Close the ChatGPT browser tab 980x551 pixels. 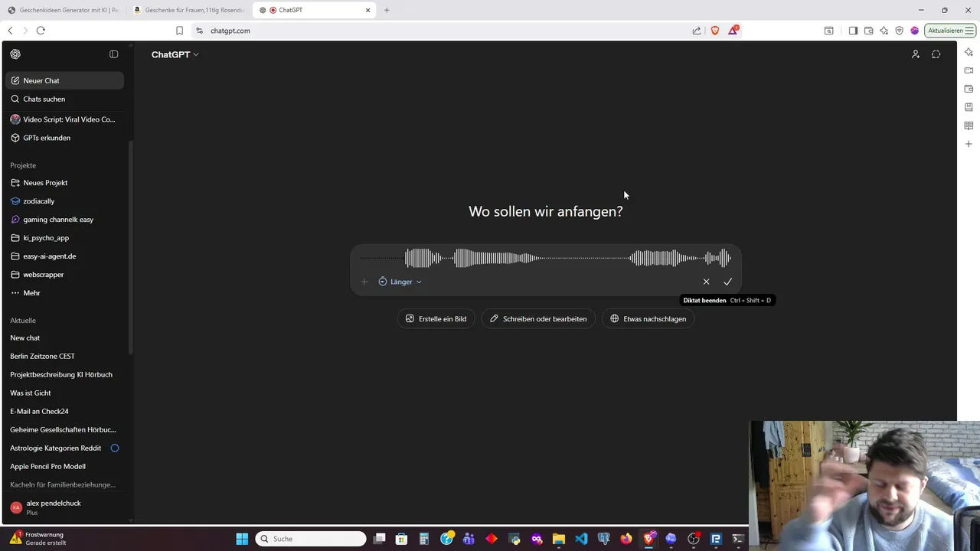click(368, 10)
